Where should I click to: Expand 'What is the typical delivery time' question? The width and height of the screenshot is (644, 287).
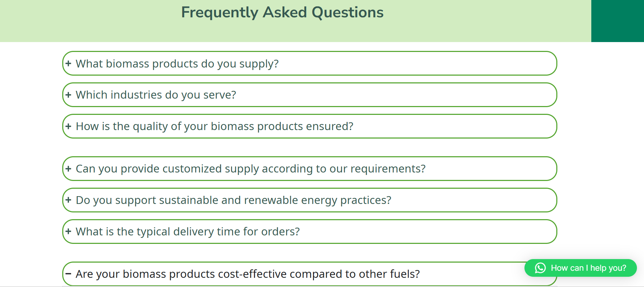pos(188,232)
